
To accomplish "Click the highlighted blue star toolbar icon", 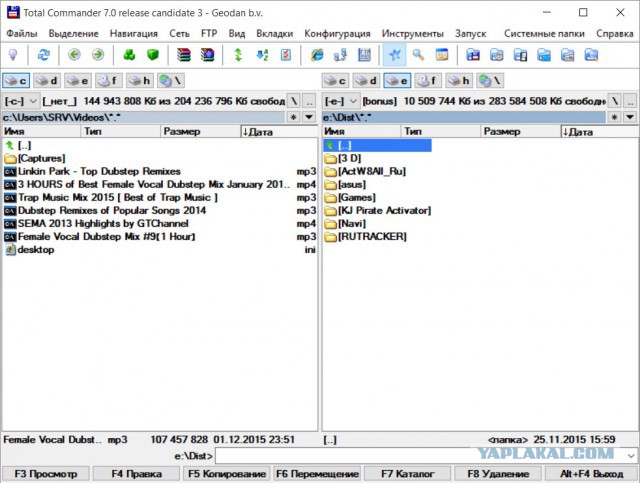I will coord(395,55).
